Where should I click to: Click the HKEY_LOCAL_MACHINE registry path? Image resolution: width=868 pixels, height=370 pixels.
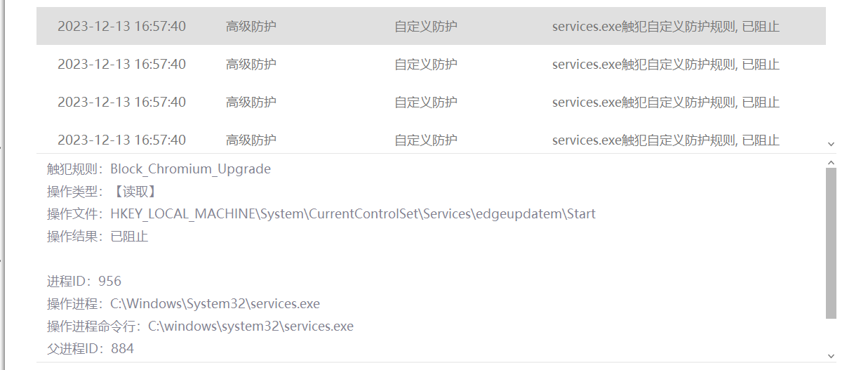tap(352, 214)
